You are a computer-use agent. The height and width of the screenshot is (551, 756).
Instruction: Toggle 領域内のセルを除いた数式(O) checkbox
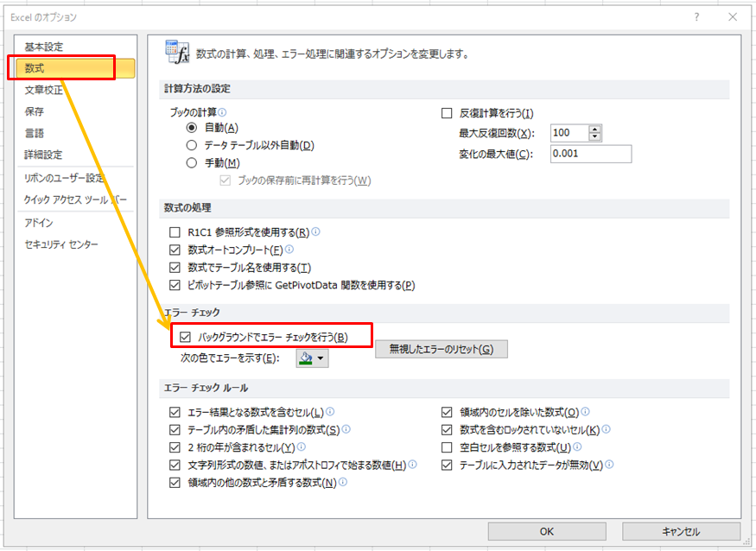click(447, 412)
